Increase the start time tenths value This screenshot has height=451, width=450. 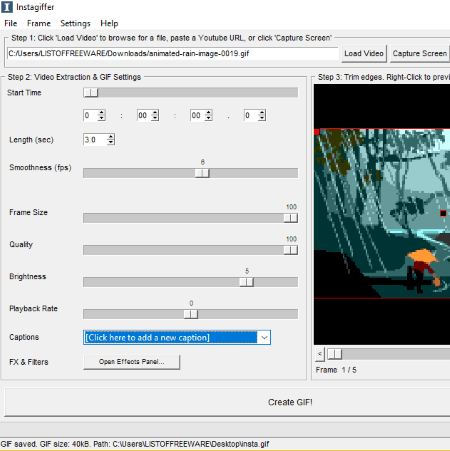[x=262, y=113]
